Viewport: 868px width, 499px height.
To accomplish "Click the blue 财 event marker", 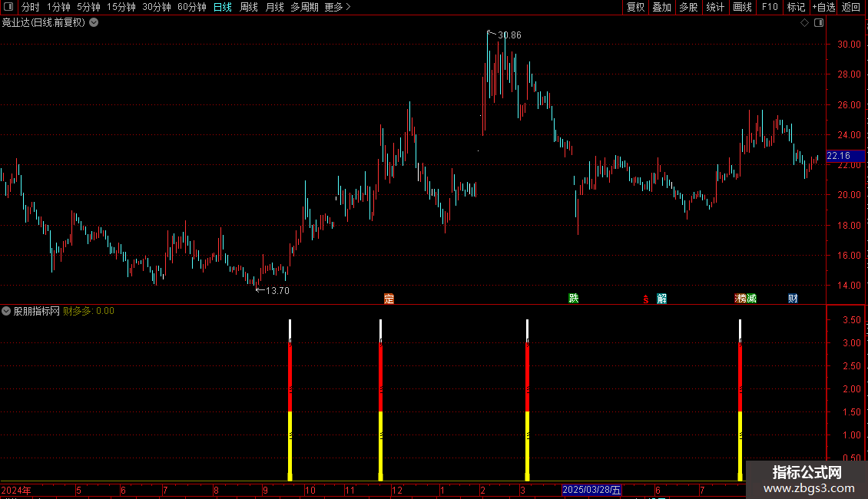I will 793,299.
